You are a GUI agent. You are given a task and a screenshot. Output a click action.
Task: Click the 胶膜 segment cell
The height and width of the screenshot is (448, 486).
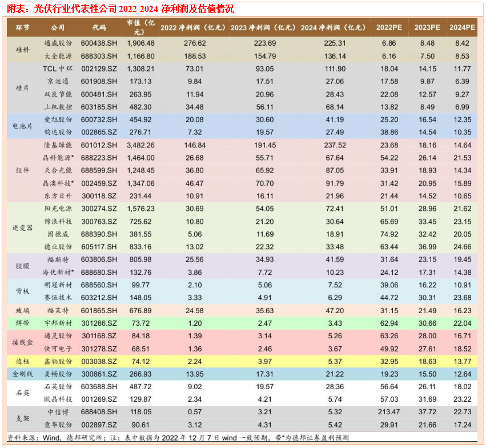click(x=22, y=266)
